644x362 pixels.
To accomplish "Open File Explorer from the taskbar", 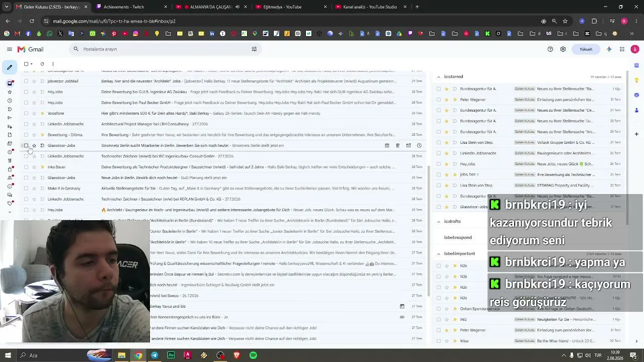I will coord(122,355).
